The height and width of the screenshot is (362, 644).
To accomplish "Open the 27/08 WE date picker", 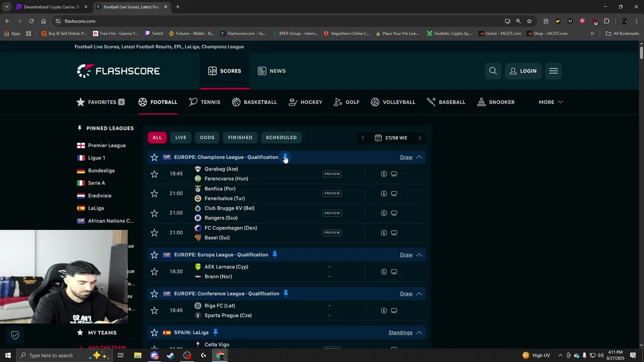I will click(391, 138).
